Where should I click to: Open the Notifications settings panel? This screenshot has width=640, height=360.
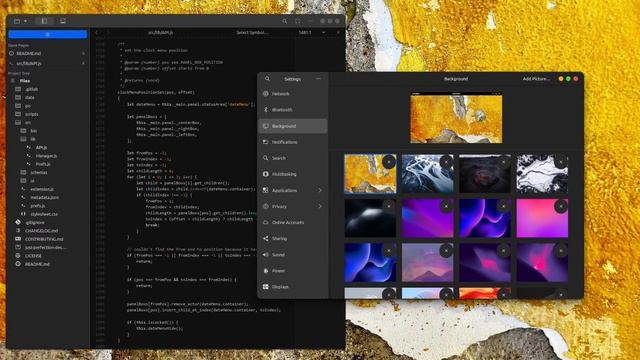293,142
